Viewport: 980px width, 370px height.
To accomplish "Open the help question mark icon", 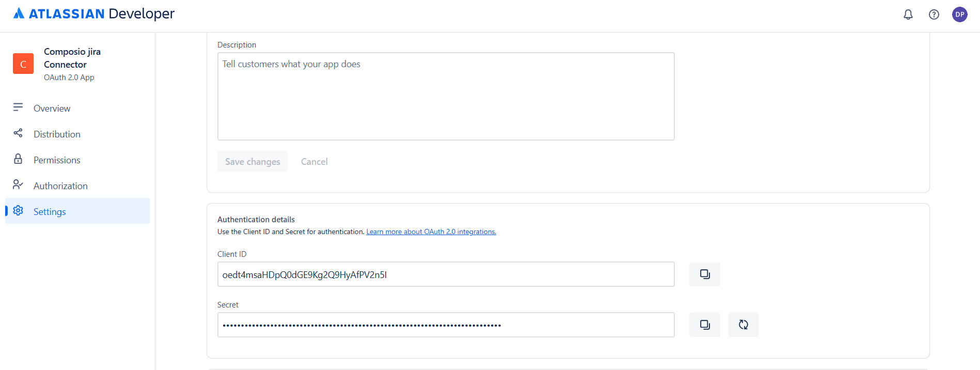I will (934, 14).
